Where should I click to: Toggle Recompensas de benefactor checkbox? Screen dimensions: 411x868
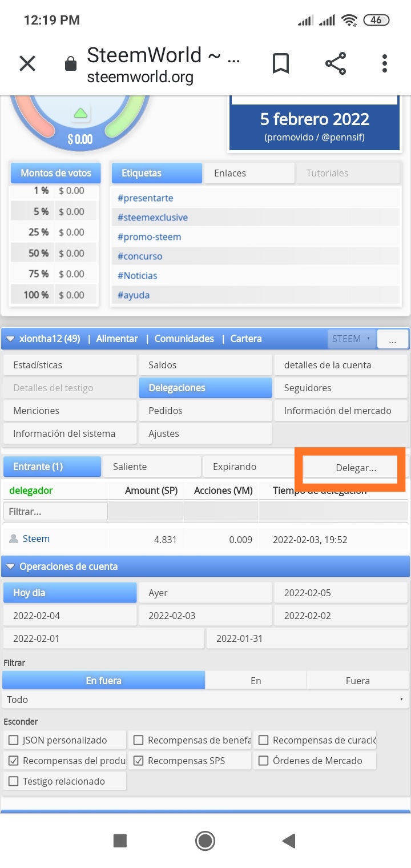coord(138,740)
